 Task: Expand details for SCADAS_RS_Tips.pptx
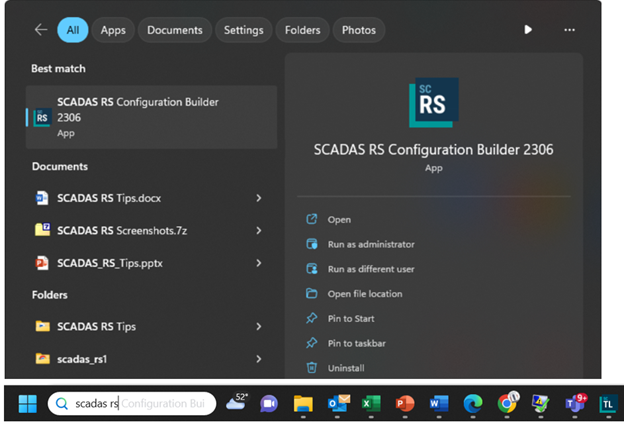click(259, 263)
